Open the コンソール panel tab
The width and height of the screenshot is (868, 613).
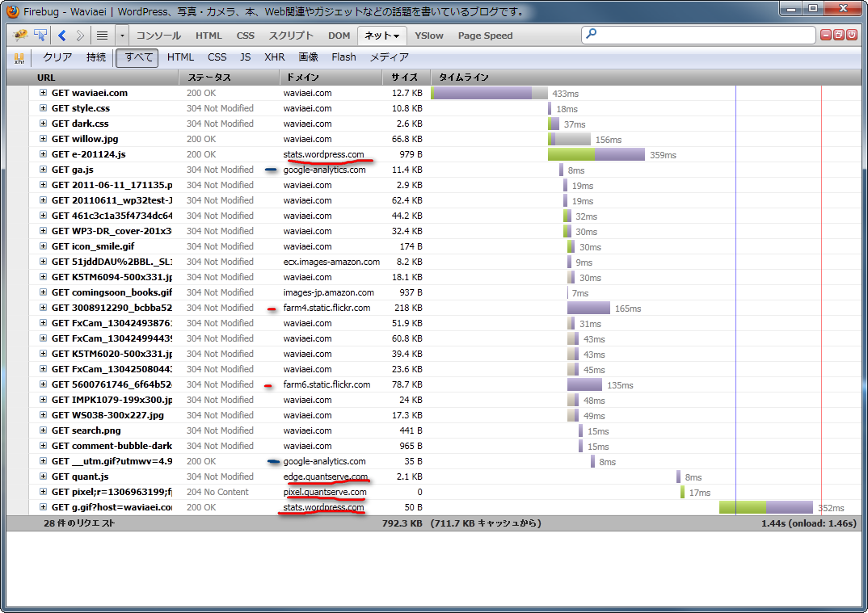tap(158, 36)
